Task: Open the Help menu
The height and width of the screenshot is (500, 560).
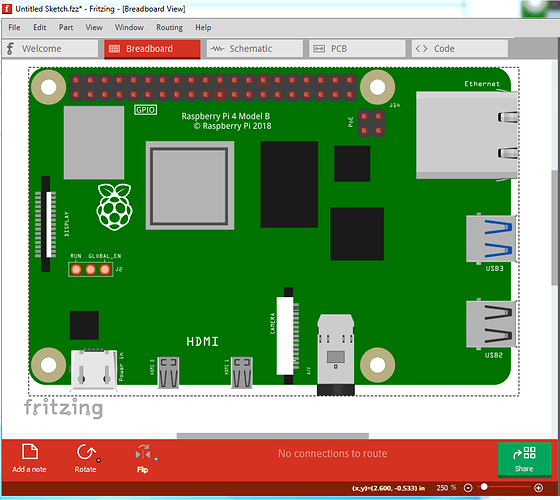Action: (x=203, y=28)
